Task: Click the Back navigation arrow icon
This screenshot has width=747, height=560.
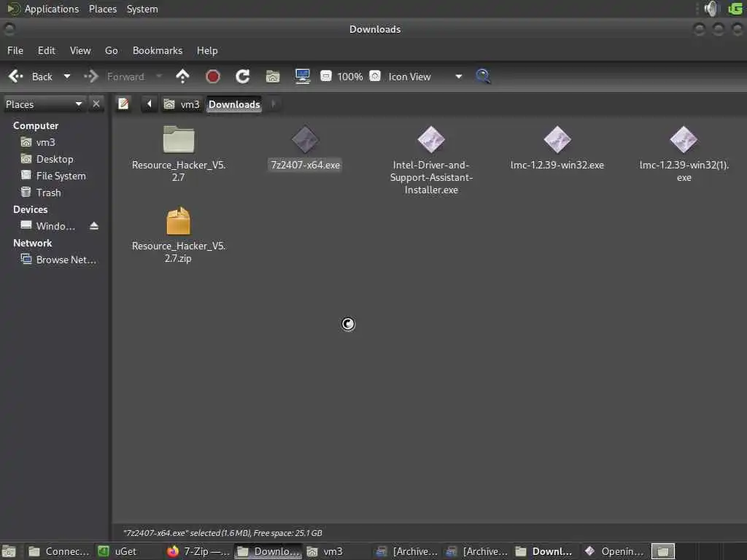Action: pyautogui.click(x=16, y=76)
